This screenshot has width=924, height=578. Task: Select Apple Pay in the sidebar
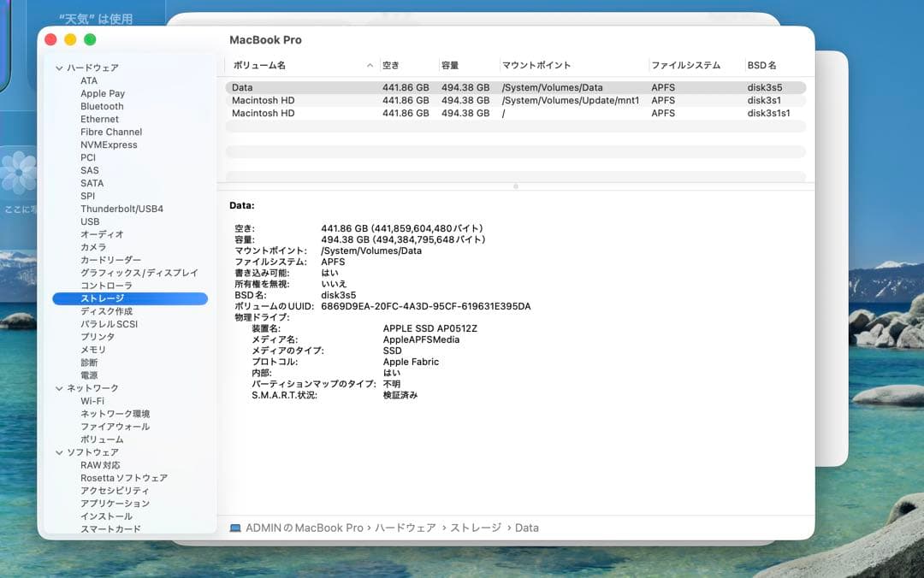coord(103,94)
